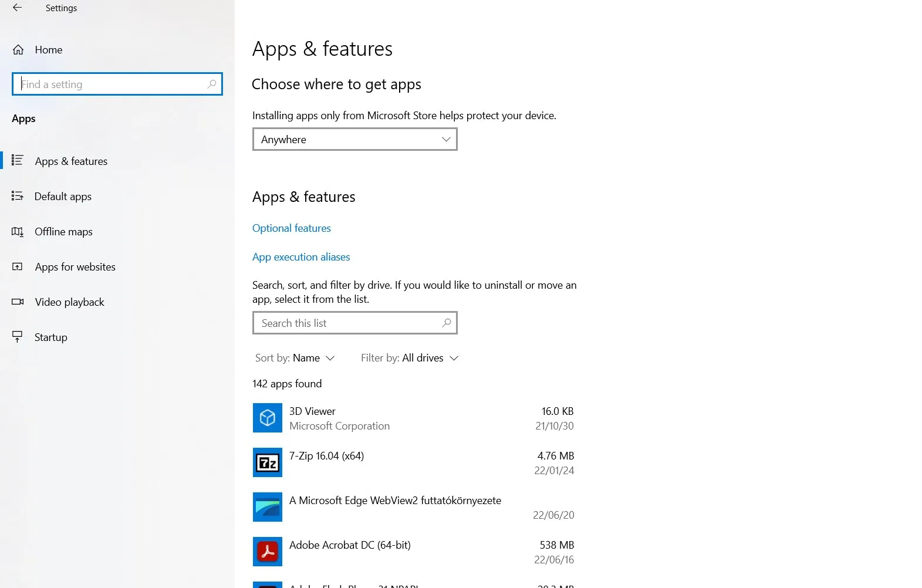Select the 3D Viewer app entry
Image resolution: width=922 pixels, height=588 pixels.
[414, 418]
